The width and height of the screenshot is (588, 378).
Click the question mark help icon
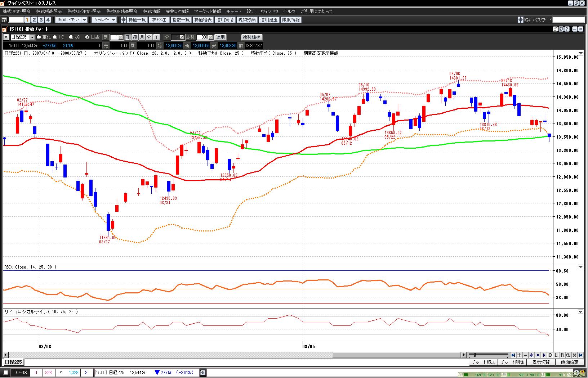(567, 29)
